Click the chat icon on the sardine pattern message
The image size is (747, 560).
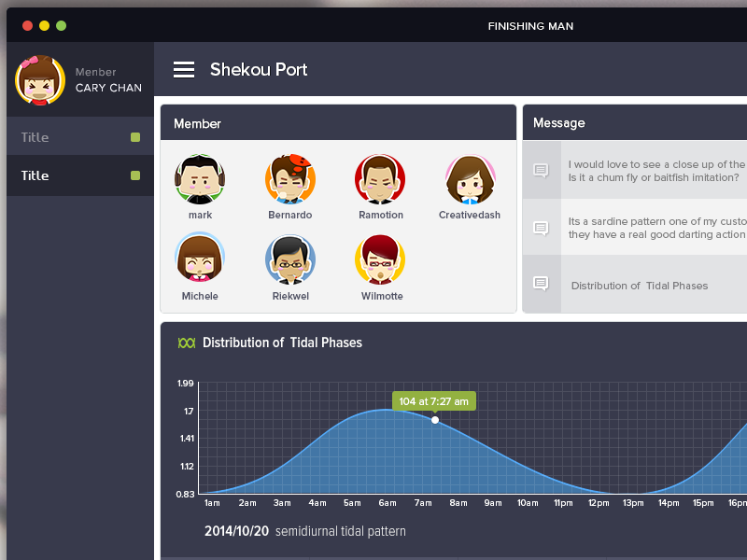click(x=541, y=228)
